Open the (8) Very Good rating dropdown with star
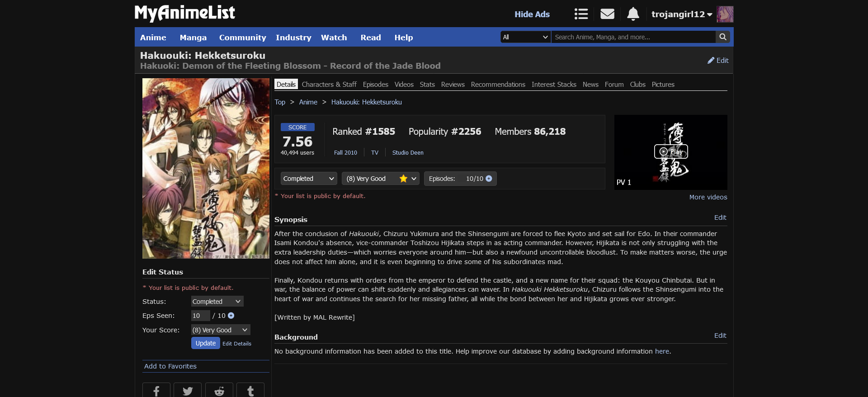Viewport: 868px width, 397px height. click(x=380, y=179)
